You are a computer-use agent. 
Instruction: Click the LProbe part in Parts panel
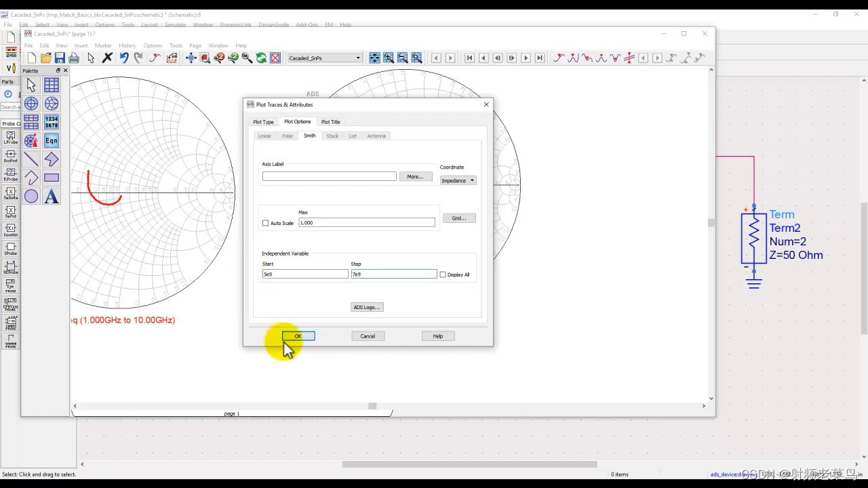pos(10,138)
